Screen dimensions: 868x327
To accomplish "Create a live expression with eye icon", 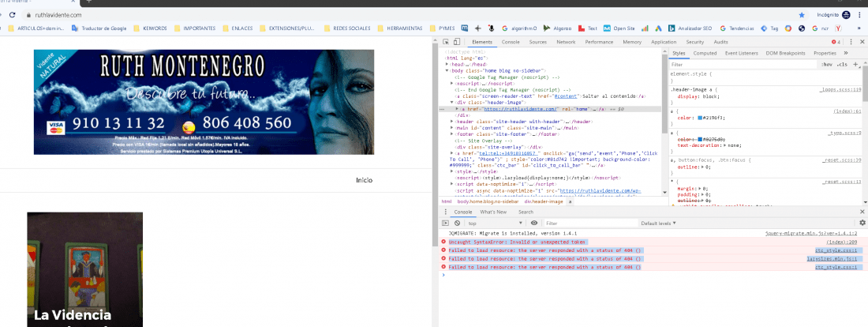I will tap(533, 223).
